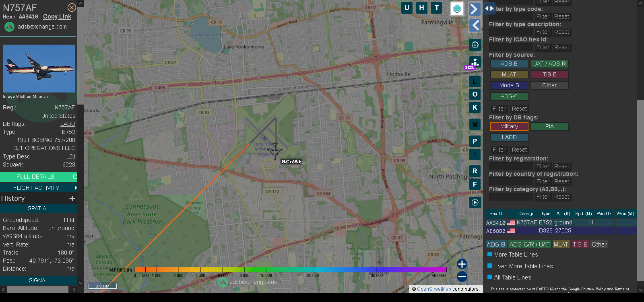Toggle Other source filter
644x302 pixels.
pos(549,86)
